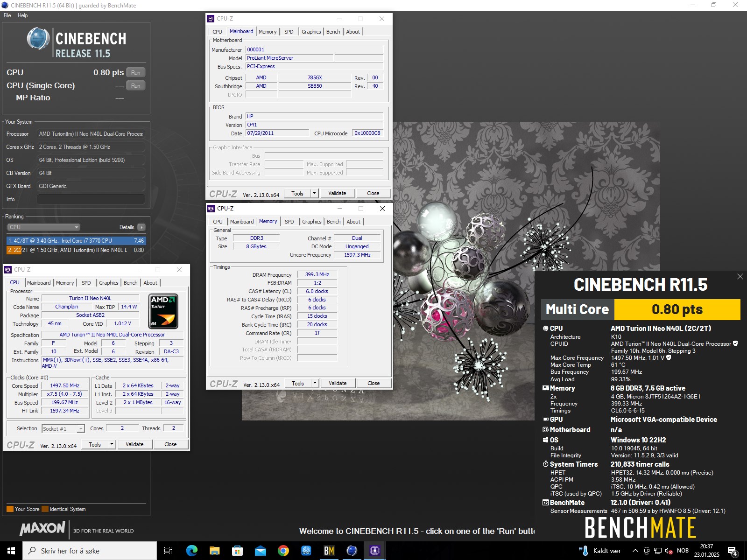Viewport: 747px width, 560px height.
Task: Click the Cinebench Release 11.5 logo
Action: (x=77, y=42)
